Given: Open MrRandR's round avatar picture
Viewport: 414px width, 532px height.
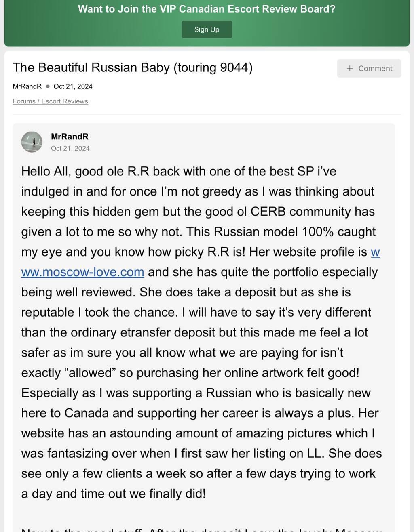Looking at the screenshot, I should point(32,142).
